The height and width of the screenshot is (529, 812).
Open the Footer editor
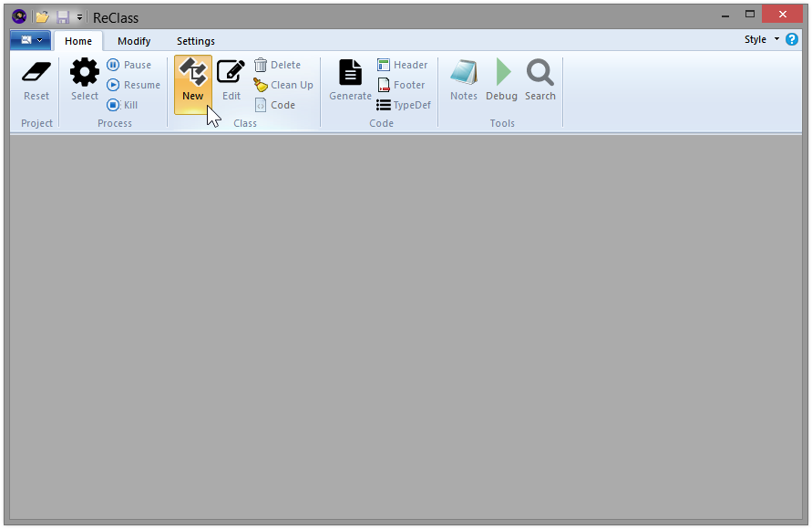click(401, 85)
